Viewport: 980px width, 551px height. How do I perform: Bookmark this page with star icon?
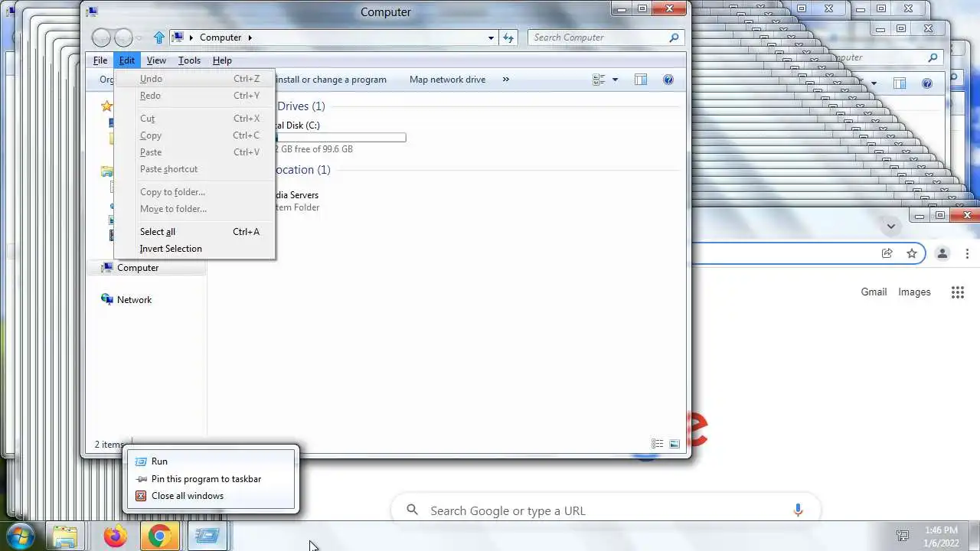pos(912,253)
